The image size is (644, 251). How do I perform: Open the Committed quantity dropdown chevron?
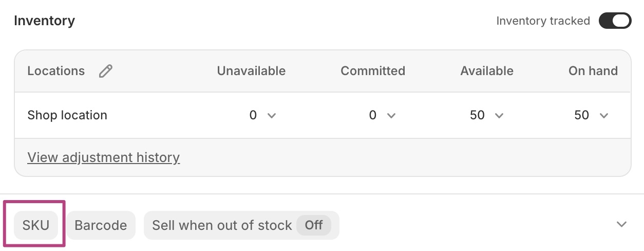click(391, 116)
